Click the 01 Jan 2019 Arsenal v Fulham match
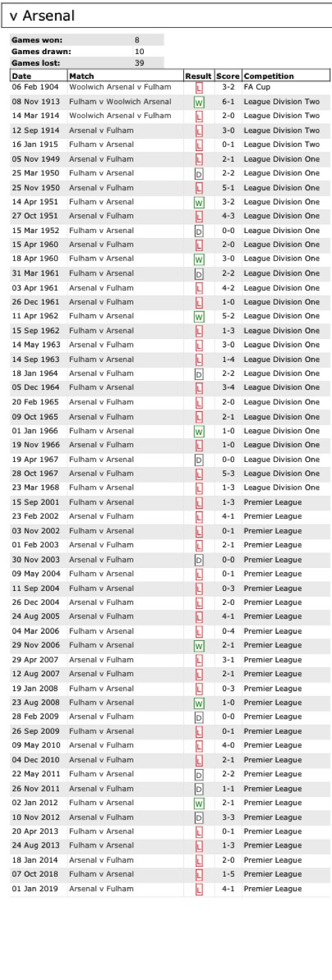Viewport: 332px width, 980px height. 101,888
